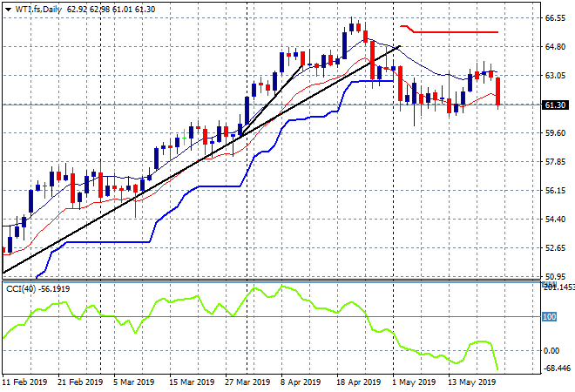Select the CCI 0.00 level label

point(551,350)
